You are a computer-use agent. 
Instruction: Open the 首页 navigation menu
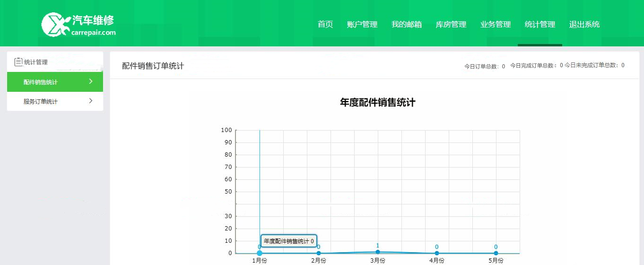[325, 25]
